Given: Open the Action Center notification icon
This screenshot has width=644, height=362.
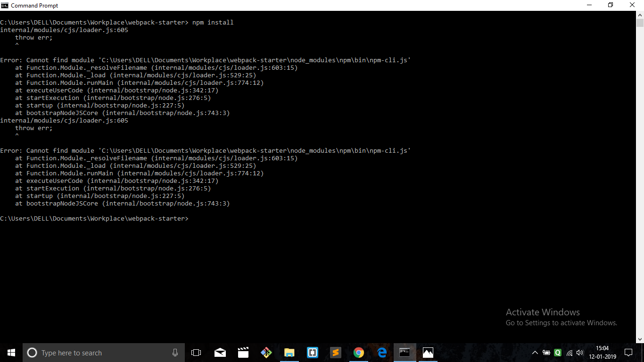Looking at the screenshot, I should (628, 353).
